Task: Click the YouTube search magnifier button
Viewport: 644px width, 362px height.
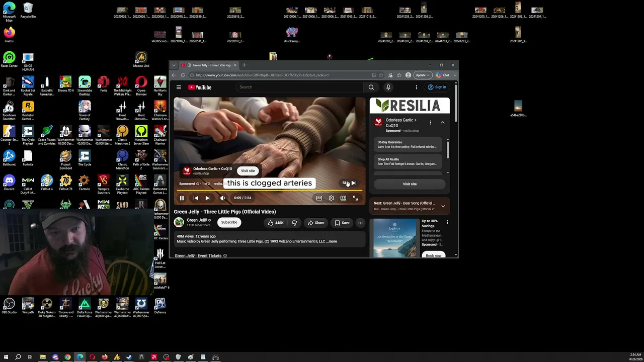Action: click(371, 87)
